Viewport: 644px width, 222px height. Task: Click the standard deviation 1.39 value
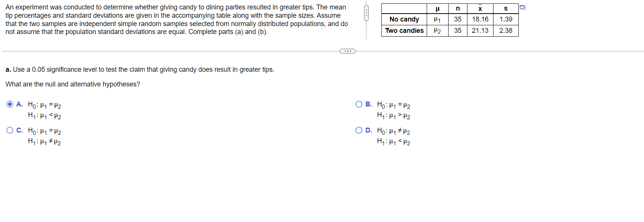[506, 19]
